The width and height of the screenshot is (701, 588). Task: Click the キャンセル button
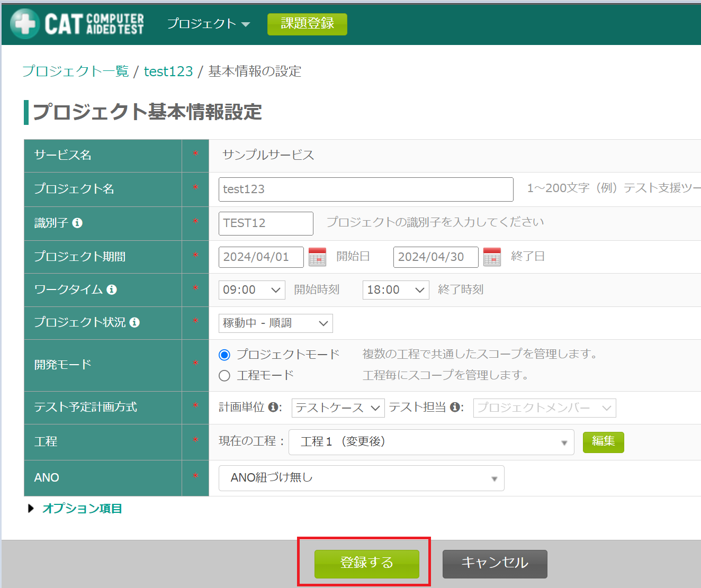[495, 564]
